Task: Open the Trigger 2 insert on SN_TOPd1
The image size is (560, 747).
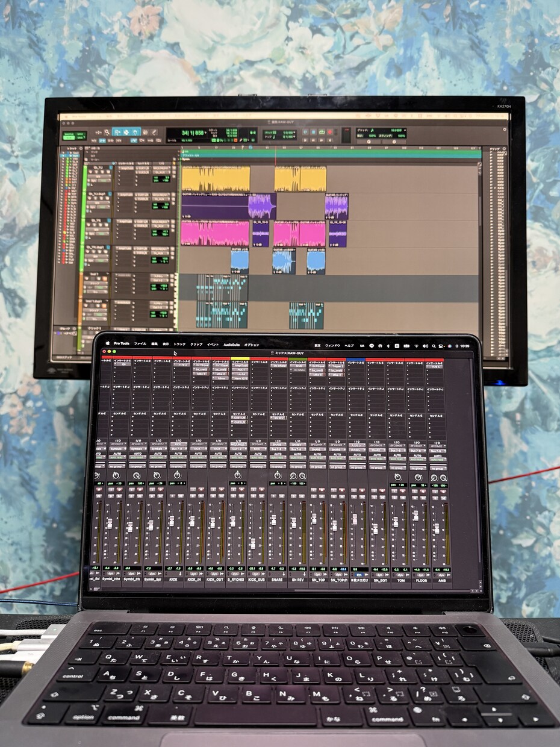Action: click(x=337, y=366)
